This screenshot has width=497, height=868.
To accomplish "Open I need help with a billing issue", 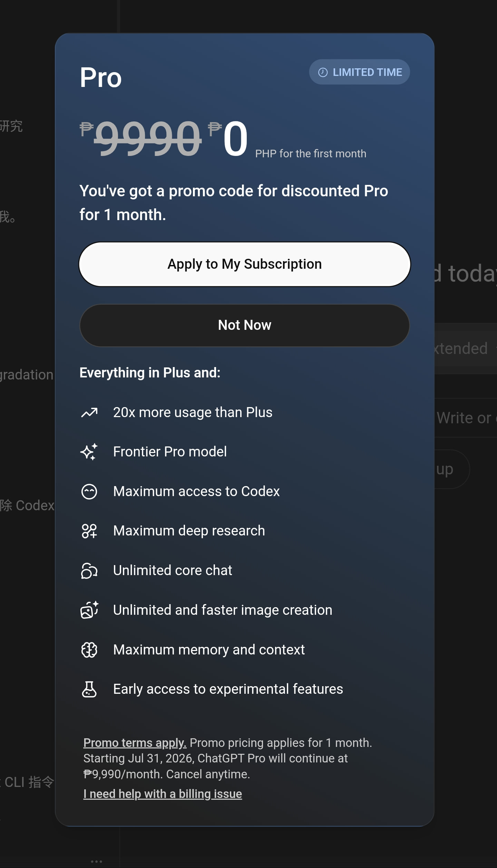I will (x=163, y=794).
